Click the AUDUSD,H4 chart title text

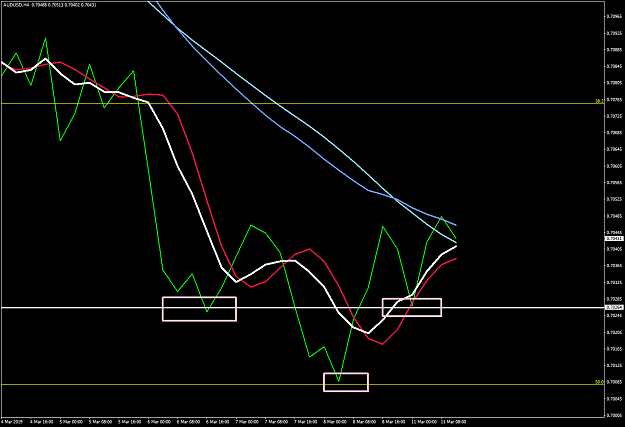[x=14, y=5]
